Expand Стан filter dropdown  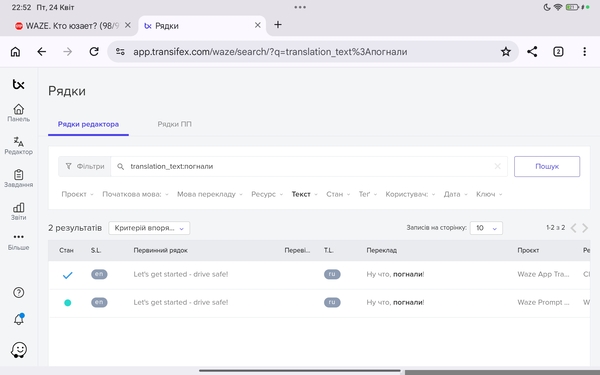(x=338, y=194)
